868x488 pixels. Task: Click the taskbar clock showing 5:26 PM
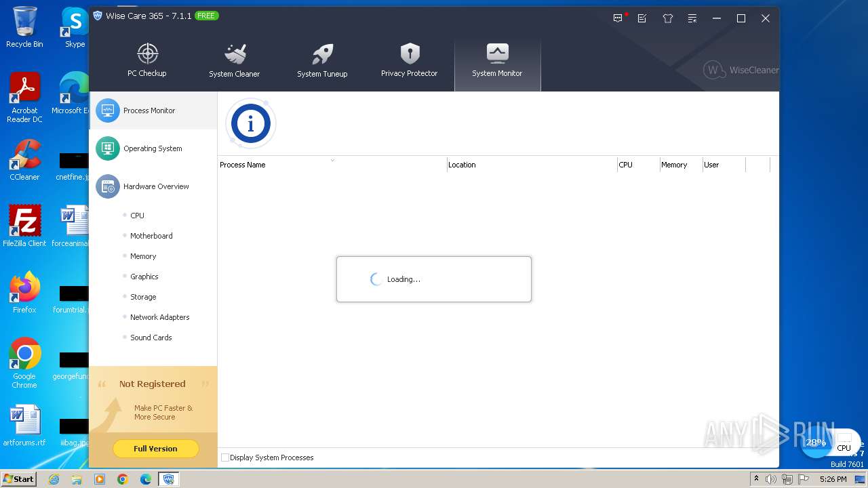click(x=833, y=479)
